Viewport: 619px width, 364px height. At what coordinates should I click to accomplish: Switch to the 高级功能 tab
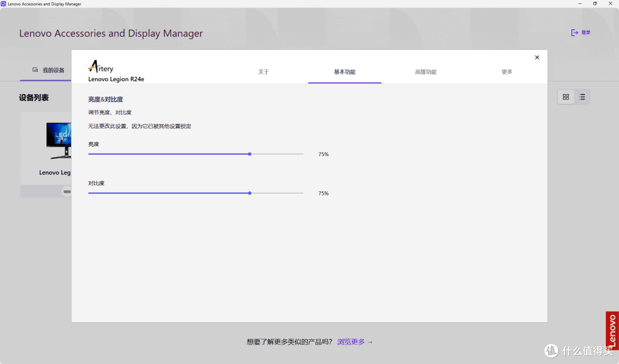(425, 72)
